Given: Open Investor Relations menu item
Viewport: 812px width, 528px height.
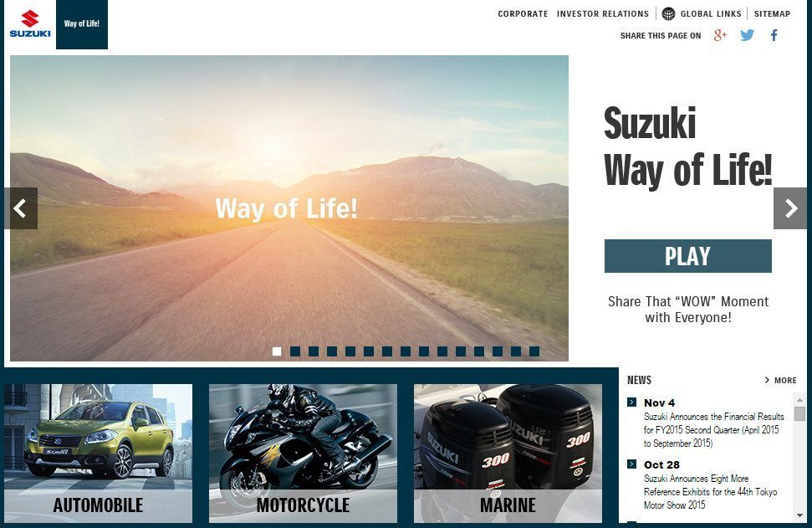Looking at the screenshot, I should [603, 14].
